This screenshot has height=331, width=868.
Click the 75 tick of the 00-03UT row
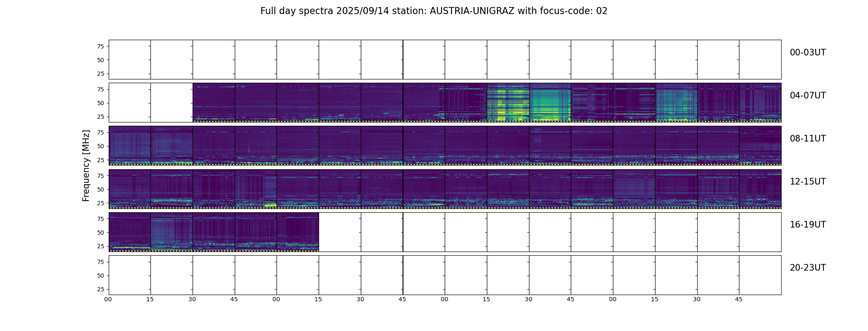(100, 46)
